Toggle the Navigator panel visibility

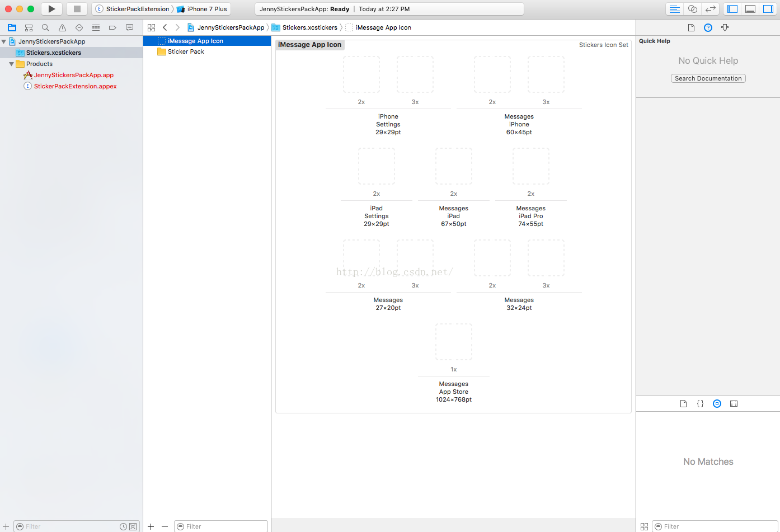[x=732, y=9]
